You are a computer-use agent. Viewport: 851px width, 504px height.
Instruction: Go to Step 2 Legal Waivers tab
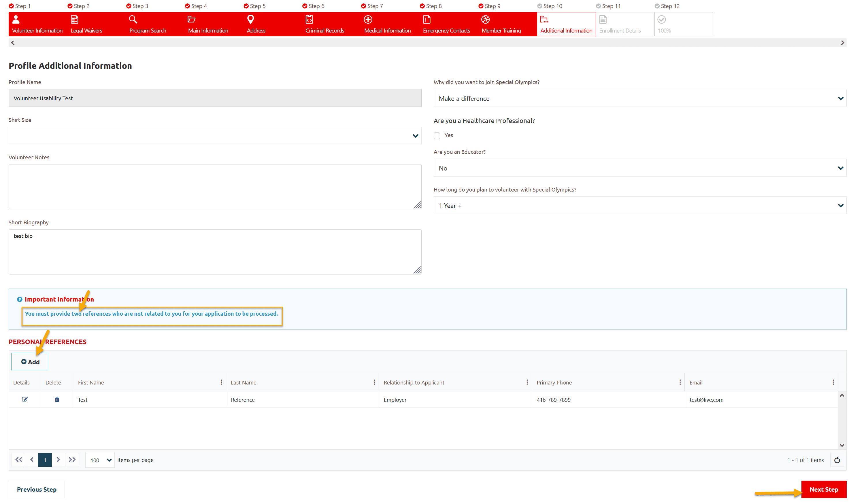(96, 24)
